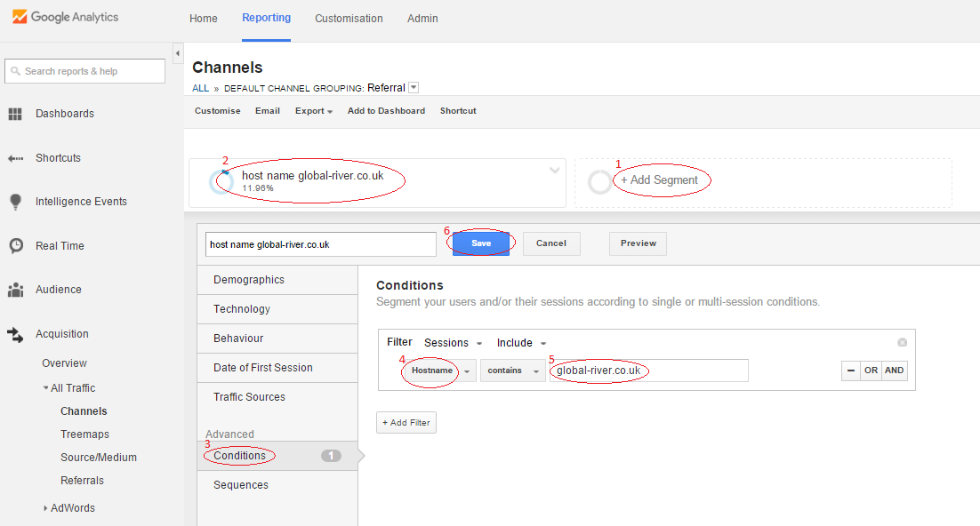This screenshot has height=526, width=980.
Task: Click the segment name input field
Action: [x=321, y=244]
